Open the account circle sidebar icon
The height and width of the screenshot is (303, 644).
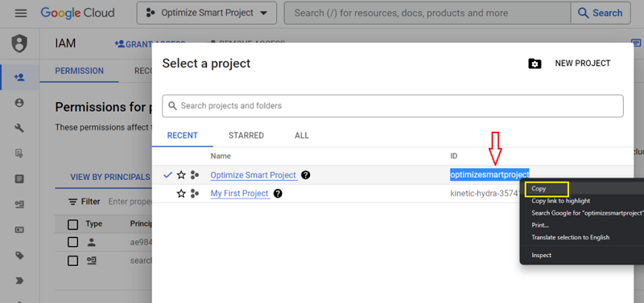tap(19, 103)
